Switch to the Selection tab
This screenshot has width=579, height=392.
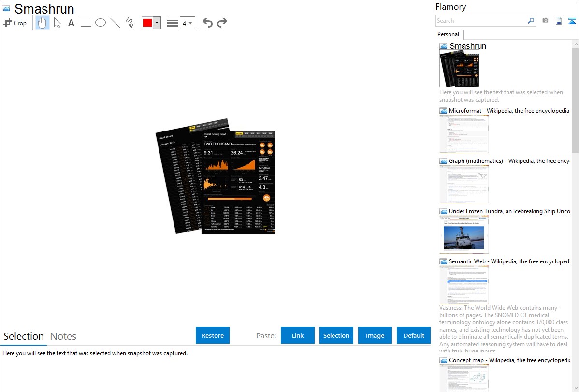24,336
